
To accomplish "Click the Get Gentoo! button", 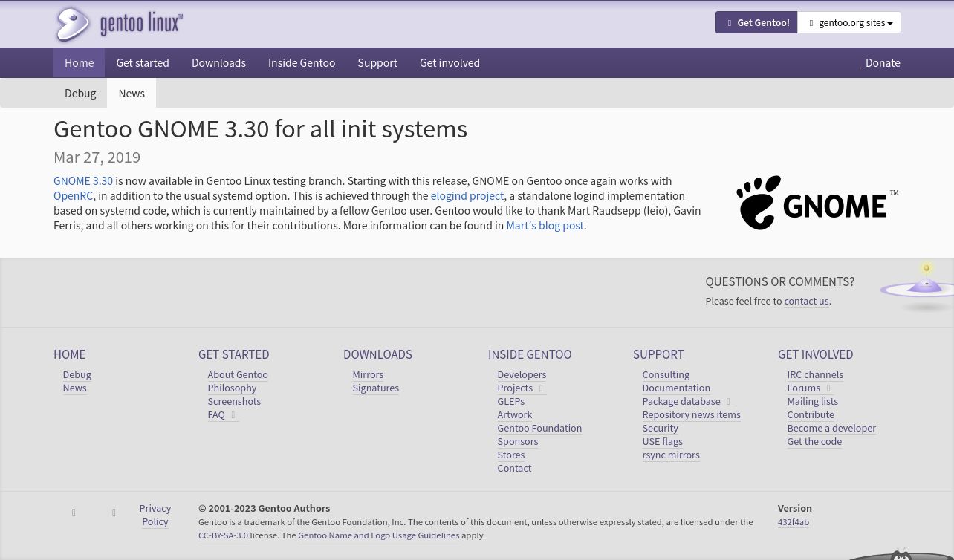I will pos(756,22).
